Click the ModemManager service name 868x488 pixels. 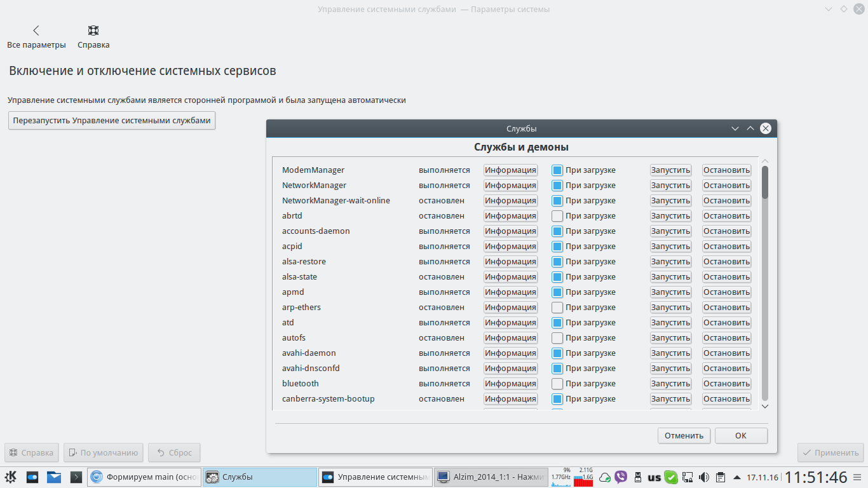(313, 170)
